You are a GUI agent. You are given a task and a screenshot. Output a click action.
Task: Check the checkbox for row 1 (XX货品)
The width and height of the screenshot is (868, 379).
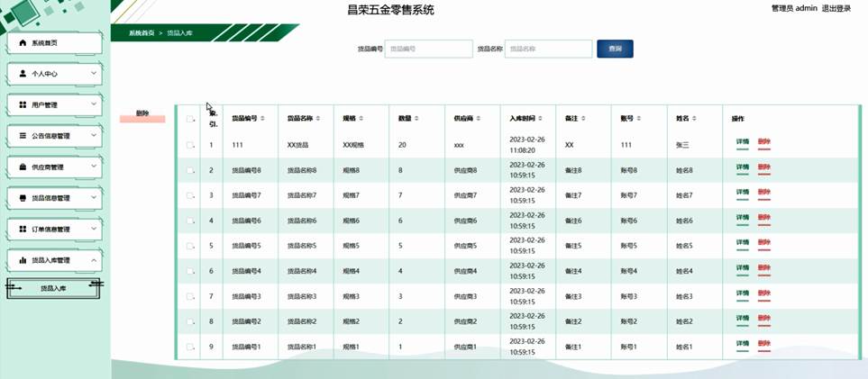click(x=190, y=145)
